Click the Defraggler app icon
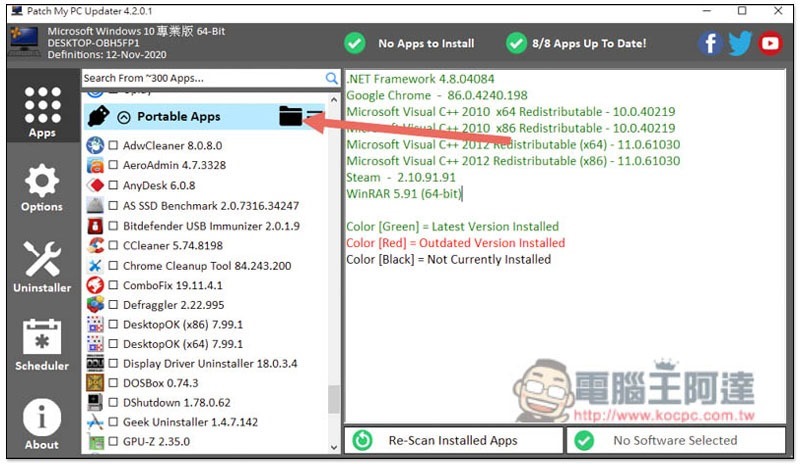This screenshot has width=800, height=464. click(96, 304)
